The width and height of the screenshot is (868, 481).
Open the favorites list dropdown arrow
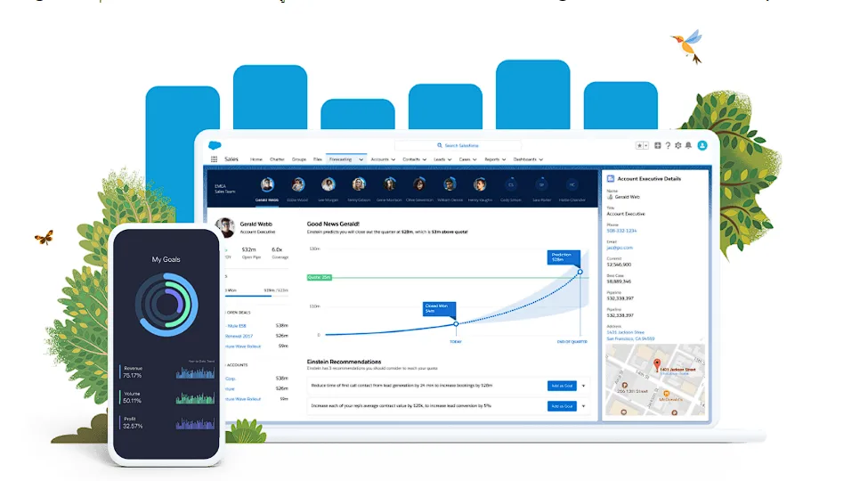tap(646, 145)
